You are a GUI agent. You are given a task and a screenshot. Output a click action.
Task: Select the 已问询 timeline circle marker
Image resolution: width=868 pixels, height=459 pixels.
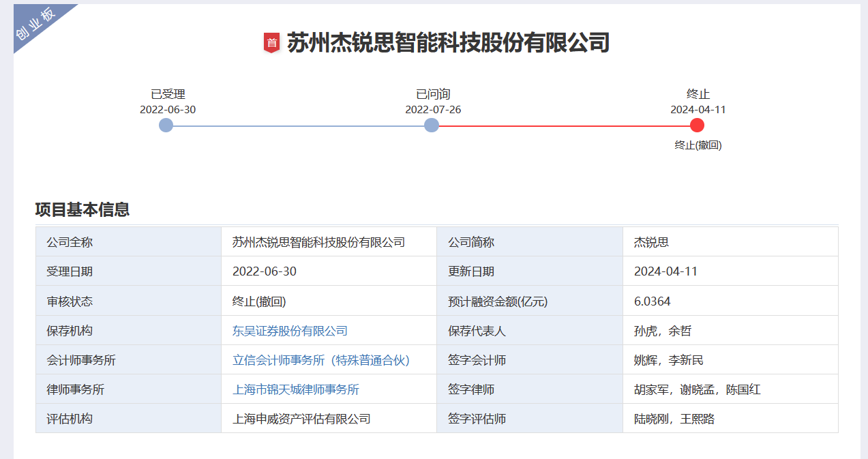pyautogui.click(x=431, y=125)
